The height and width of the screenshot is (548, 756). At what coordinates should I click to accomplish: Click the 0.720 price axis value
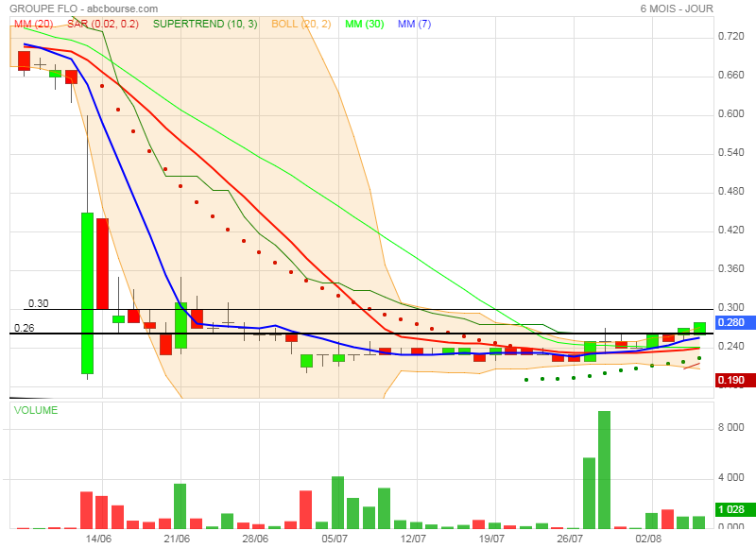click(x=730, y=37)
